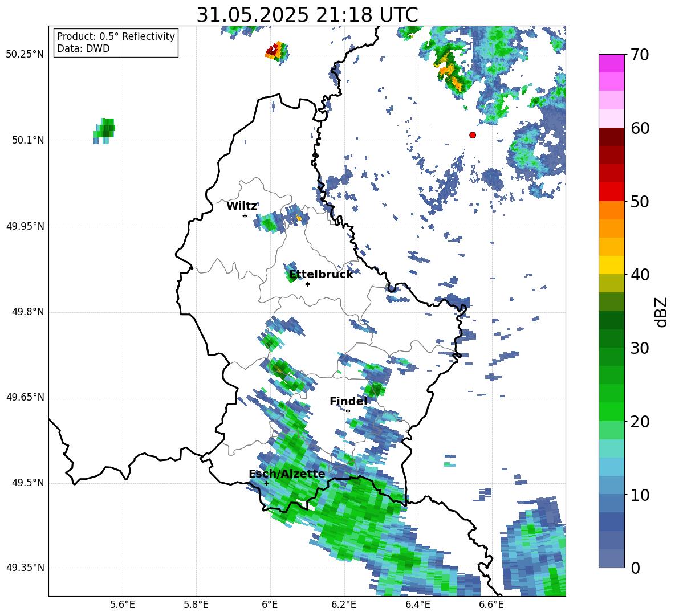Image resolution: width=675 pixels, height=616 pixels.
Task: Click the Esch/Alzette location cross marker
Action: tap(266, 483)
